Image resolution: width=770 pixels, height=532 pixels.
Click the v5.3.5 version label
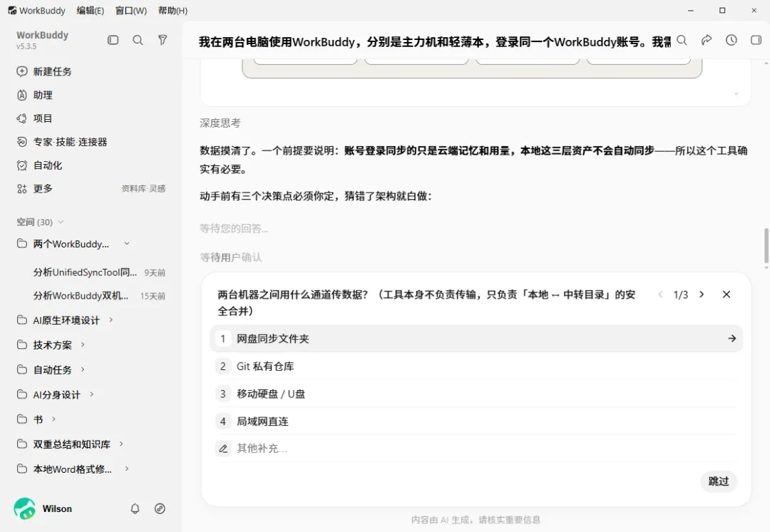coord(26,46)
